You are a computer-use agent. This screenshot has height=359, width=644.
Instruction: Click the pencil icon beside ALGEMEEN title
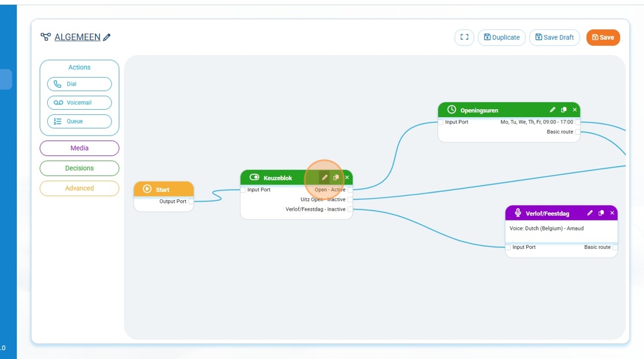click(x=107, y=37)
